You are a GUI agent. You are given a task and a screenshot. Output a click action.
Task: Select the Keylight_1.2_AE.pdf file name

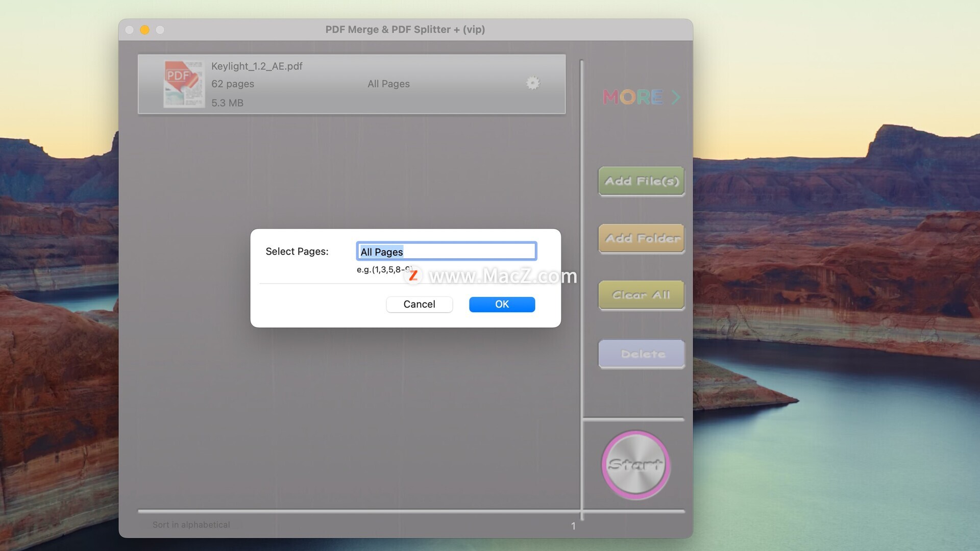click(x=257, y=66)
